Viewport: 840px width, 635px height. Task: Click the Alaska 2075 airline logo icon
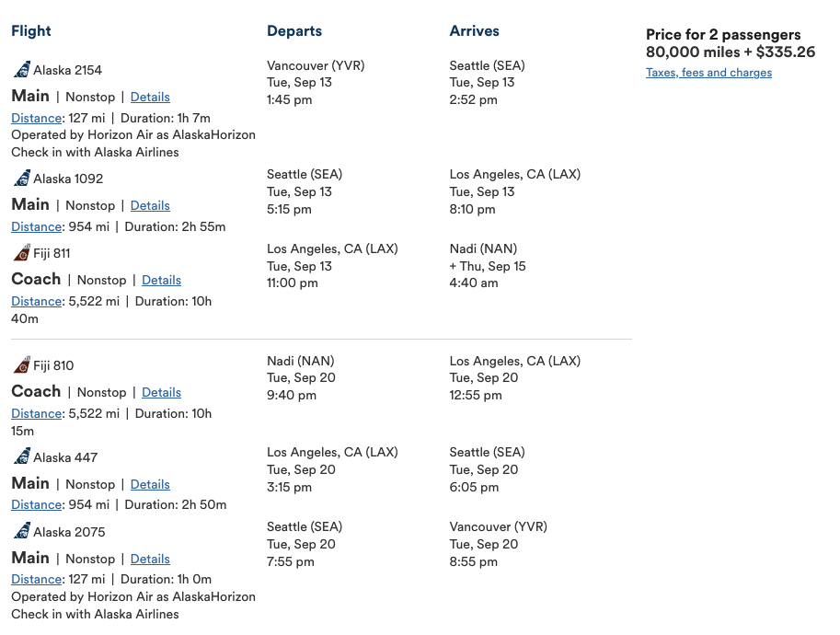point(22,532)
